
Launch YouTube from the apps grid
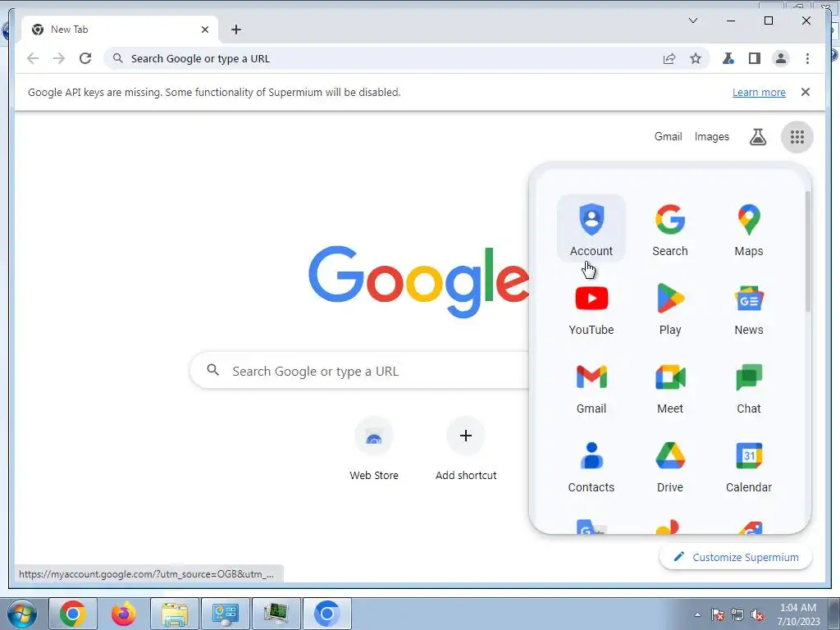tap(591, 308)
